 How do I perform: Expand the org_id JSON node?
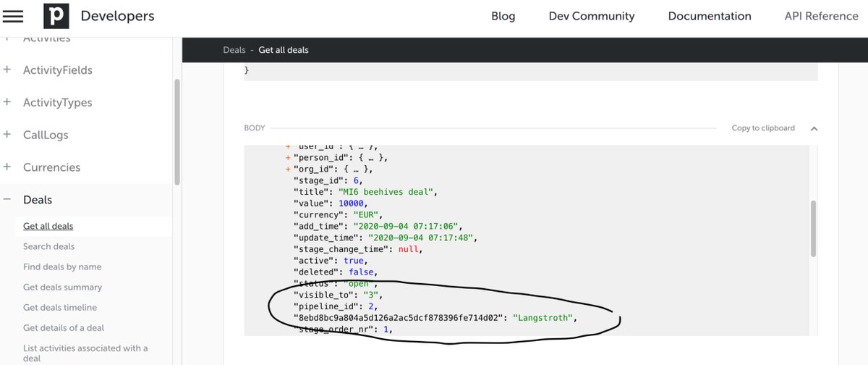pyautogui.click(x=288, y=169)
